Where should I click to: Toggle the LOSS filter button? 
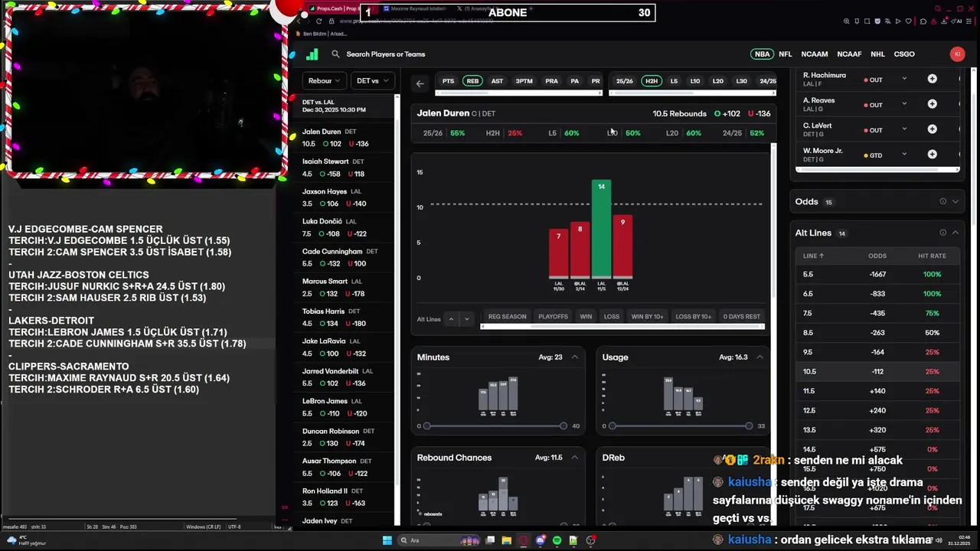(611, 316)
